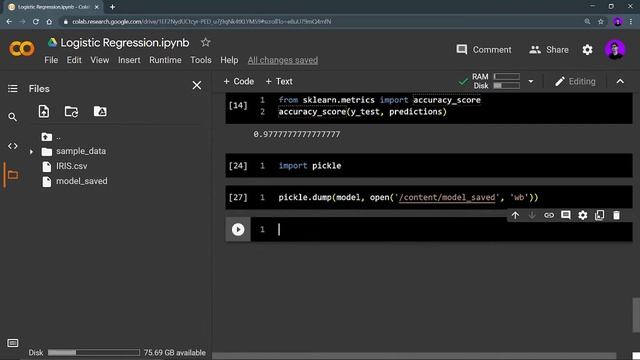The image size is (640, 360).
Task: Open the browser zoom icon
Action: [x=587, y=22]
